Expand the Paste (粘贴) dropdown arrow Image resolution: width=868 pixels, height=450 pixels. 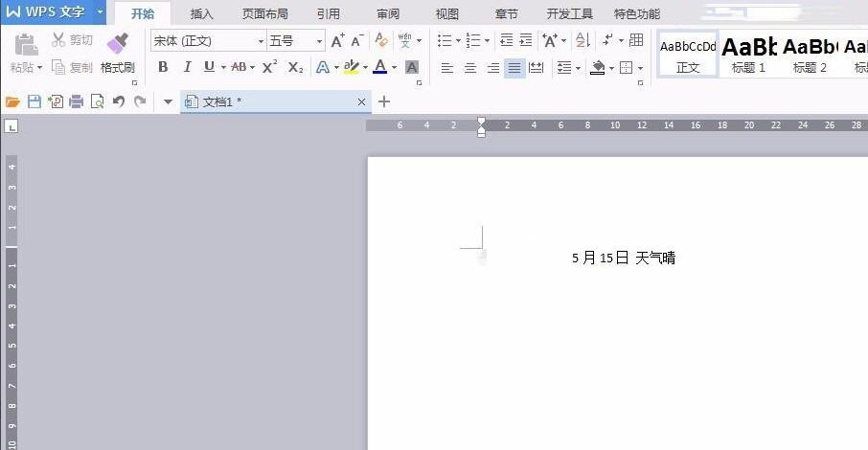click(41, 68)
